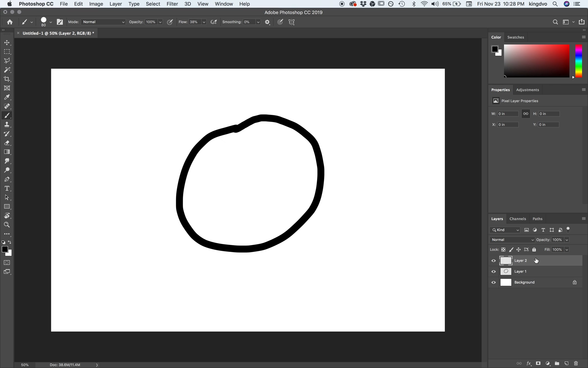The height and width of the screenshot is (368, 588).
Task: Click the hue spectrum slider bar
Action: pyautogui.click(x=579, y=61)
